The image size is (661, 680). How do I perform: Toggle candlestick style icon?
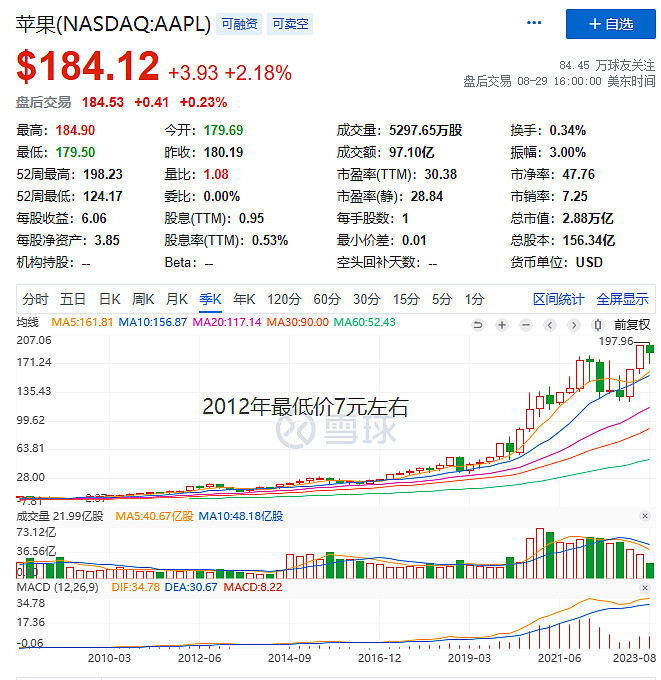598,325
